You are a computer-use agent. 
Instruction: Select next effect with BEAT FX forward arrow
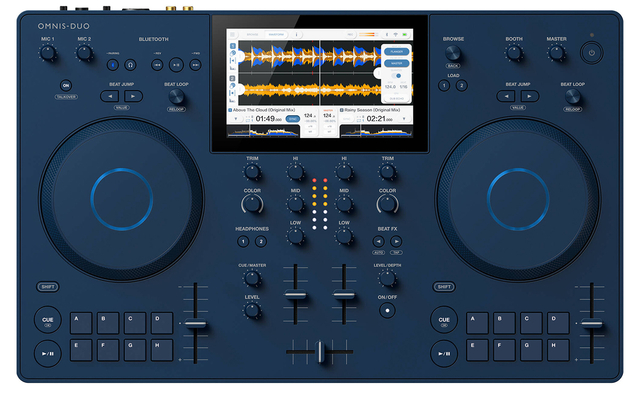coord(396,241)
